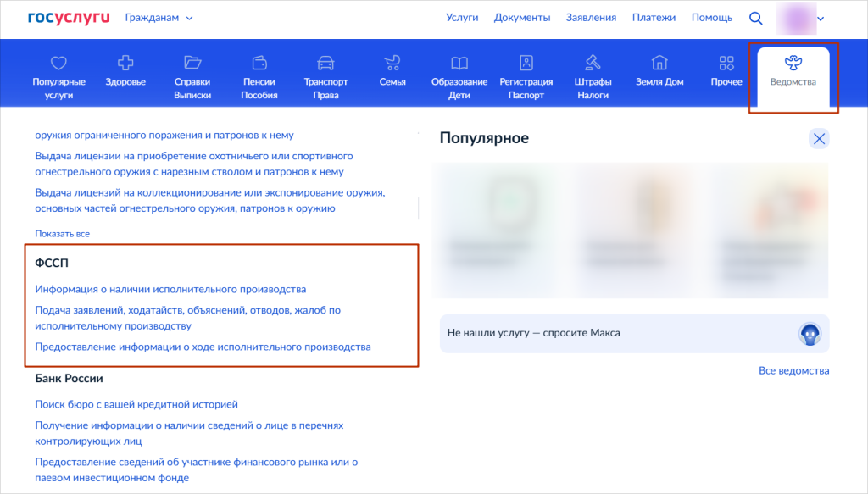Expand the Гражданам dropdown
Viewport: 868px width, 494px height.
(x=159, y=18)
